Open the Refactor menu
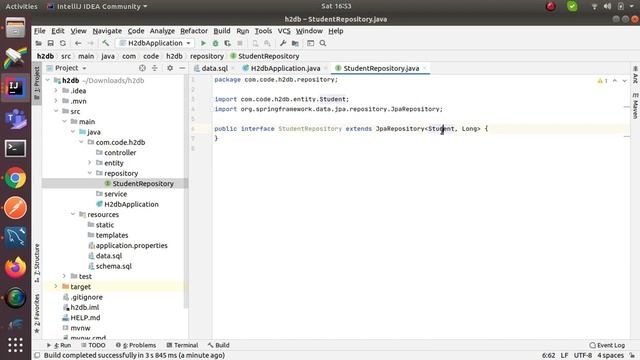Viewport: 640px width, 360px height. click(x=194, y=31)
